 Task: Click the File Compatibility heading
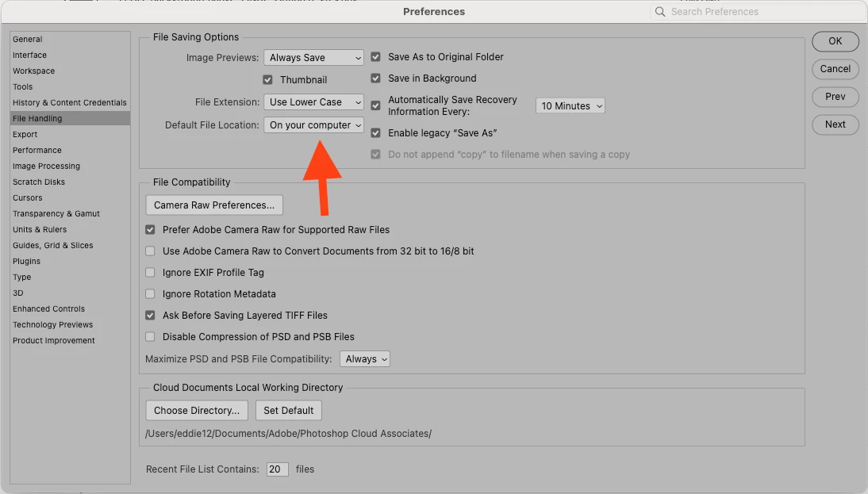tap(191, 182)
